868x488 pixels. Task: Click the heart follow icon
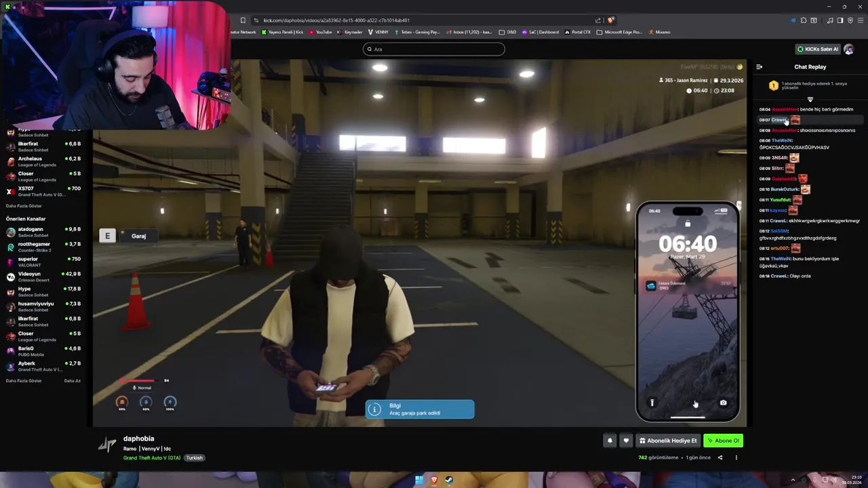626,441
